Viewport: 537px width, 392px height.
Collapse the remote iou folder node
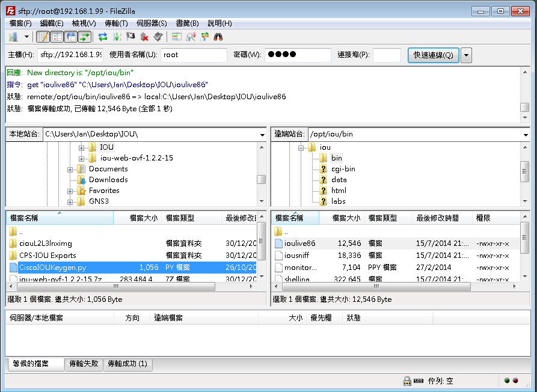301,148
